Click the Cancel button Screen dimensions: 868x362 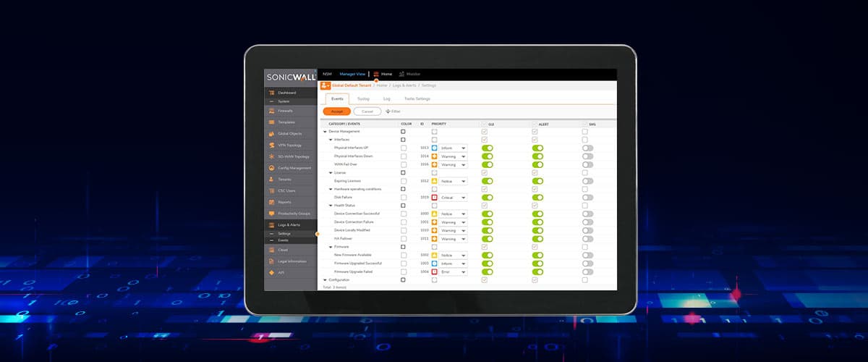367,111
